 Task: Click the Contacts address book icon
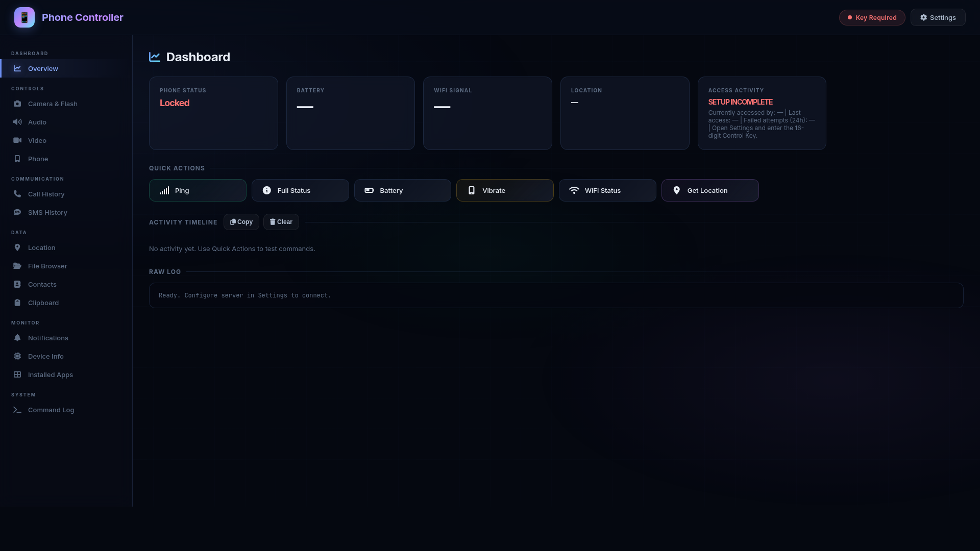click(x=17, y=284)
